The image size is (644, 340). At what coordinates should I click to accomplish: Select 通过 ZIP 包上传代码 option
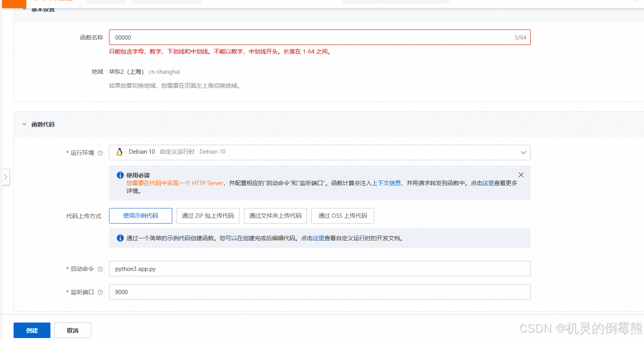[208, 216]
